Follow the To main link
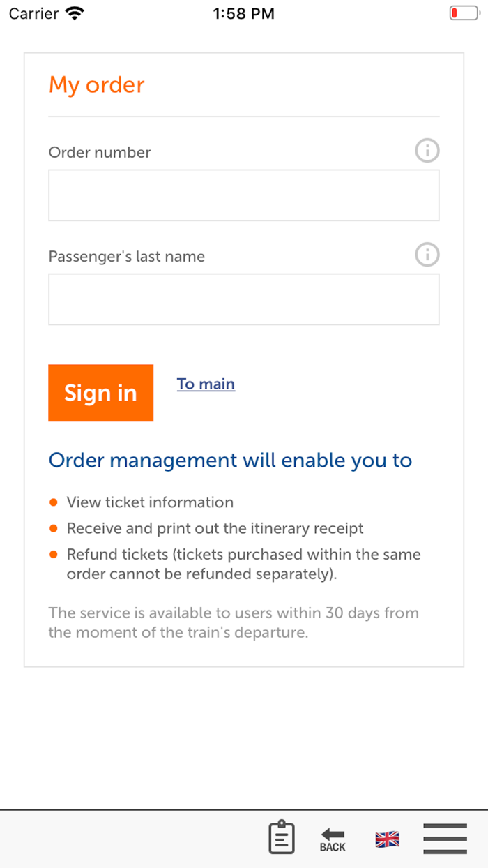The width and height of the screenshot is (488, 868). click(206, 384)
